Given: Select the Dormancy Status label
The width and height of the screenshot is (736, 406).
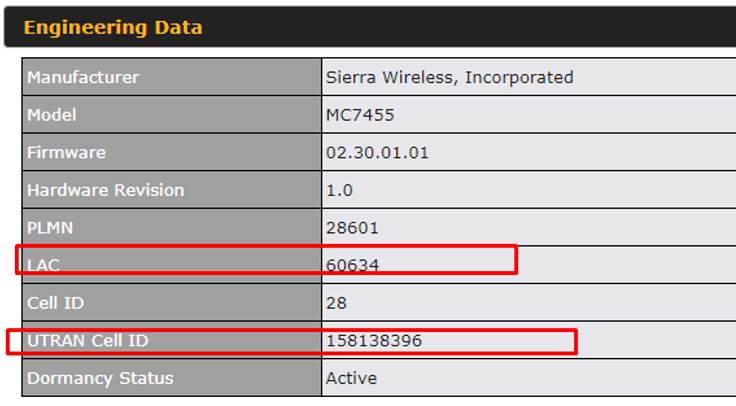Looking at the screenshot, I should coord(100,378).
